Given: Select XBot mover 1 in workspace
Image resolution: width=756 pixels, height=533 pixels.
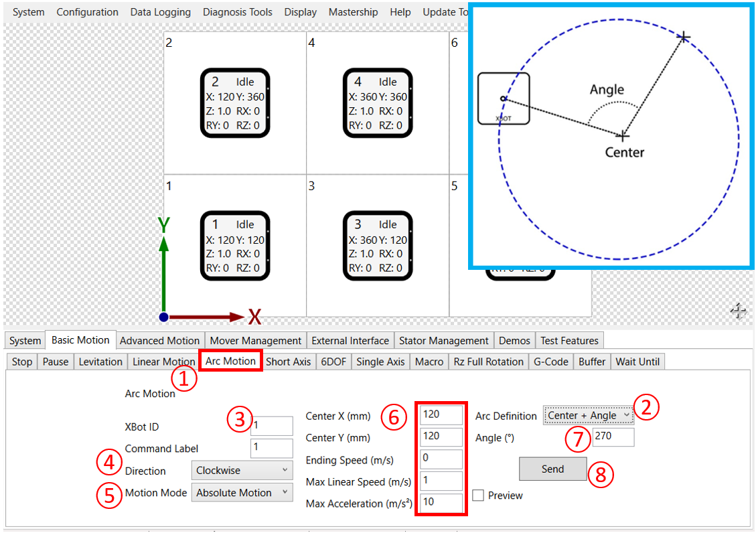Looking at the screenshot, I should tap(235, 246).
